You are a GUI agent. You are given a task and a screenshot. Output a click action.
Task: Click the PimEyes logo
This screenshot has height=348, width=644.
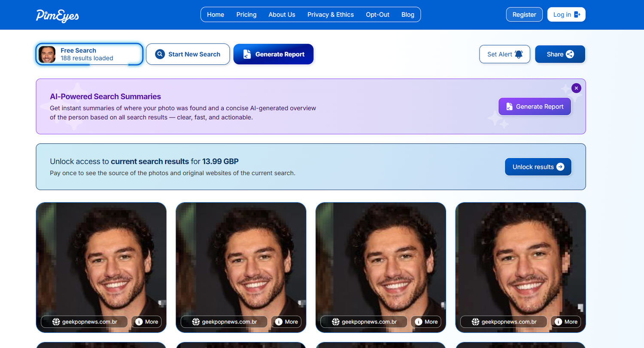pos(58,15)
